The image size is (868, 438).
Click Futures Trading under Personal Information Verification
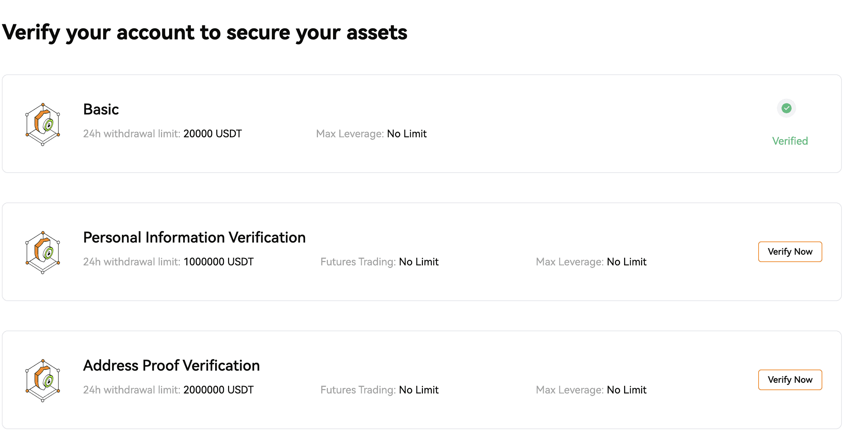(379, 262)
